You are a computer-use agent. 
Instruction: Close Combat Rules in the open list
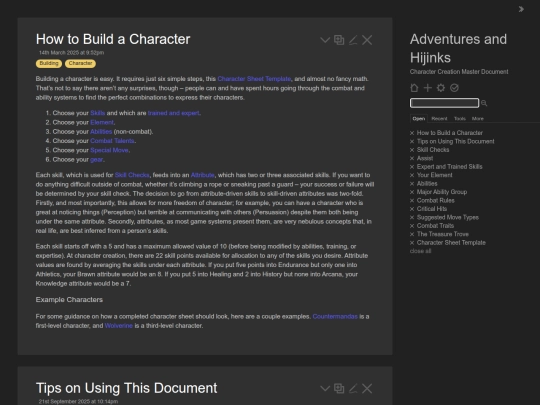(x=412, y=200)
